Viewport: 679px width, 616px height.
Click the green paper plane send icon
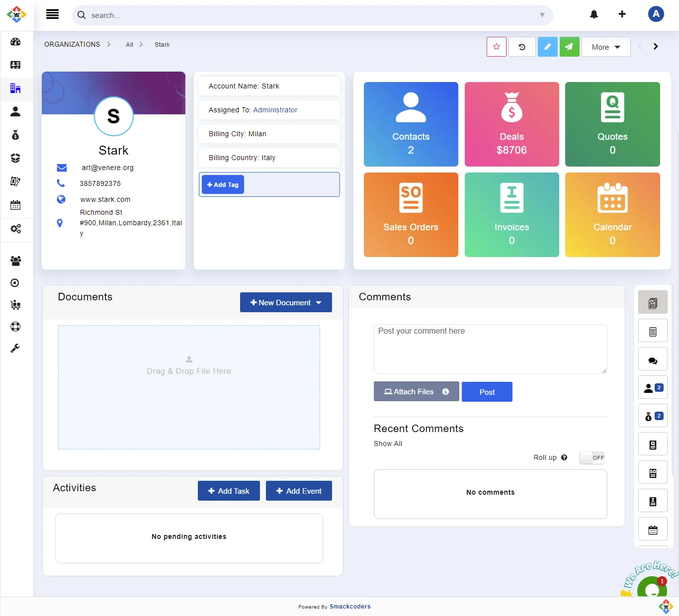569,47
